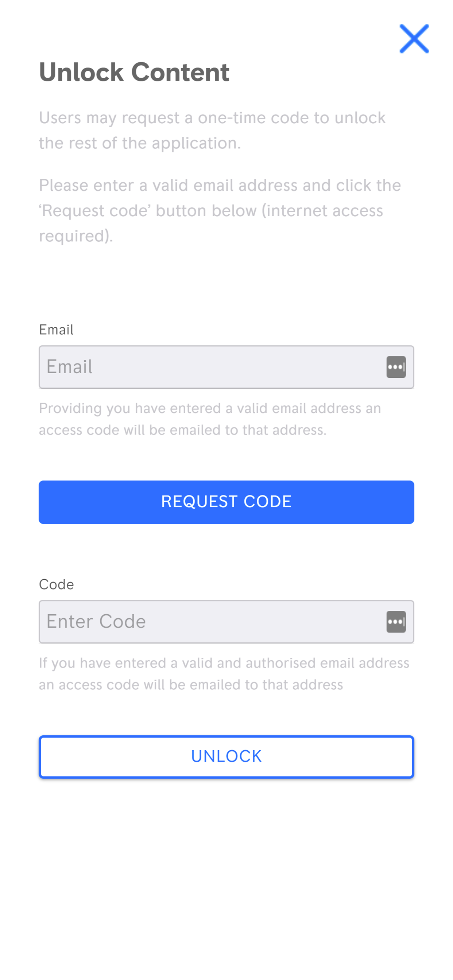The image size is (453, 980).
Task: Click the one-time code description paragraph
Action: click(212, 130)
